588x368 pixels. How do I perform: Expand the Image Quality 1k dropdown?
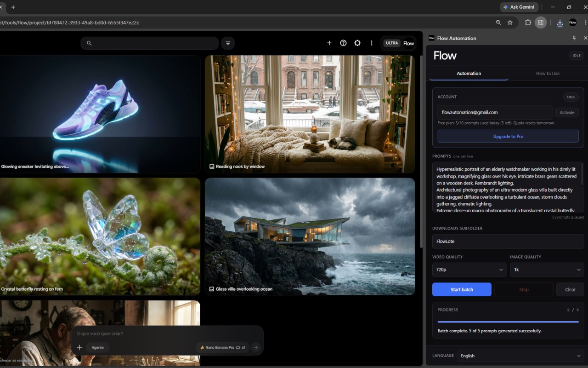click(x=547, y=270)
